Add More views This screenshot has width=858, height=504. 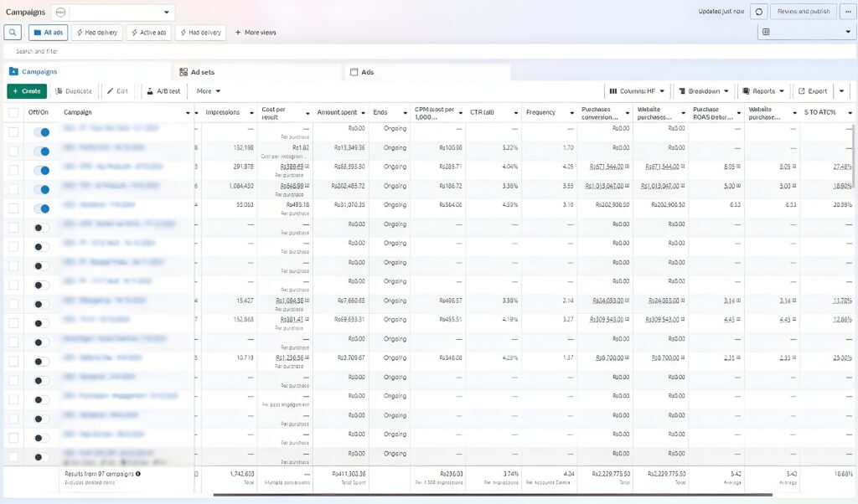(256, 33)
